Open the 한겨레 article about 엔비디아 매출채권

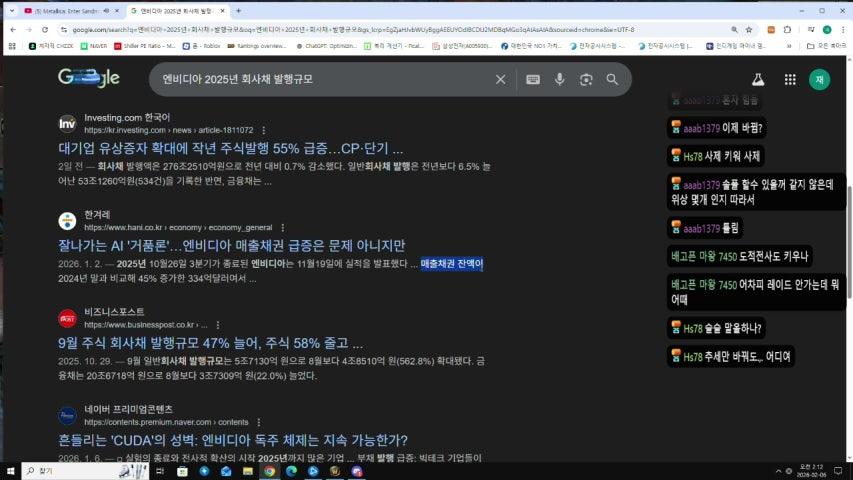tap(231, 245)
